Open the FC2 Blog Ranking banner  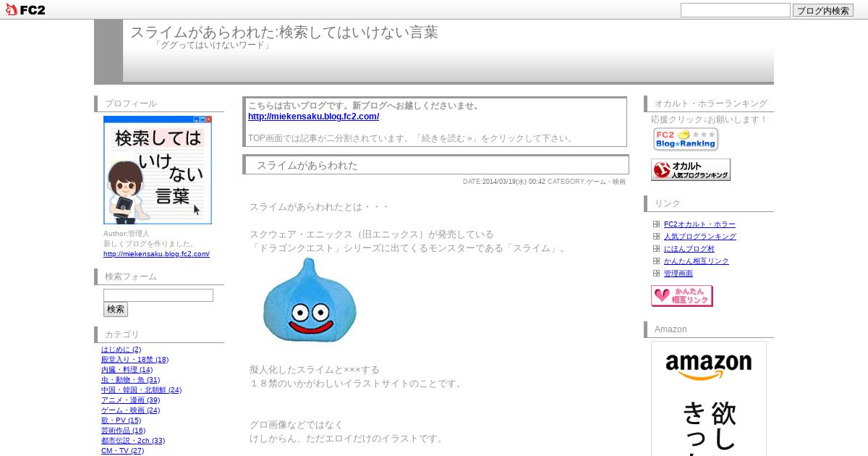pyautogui.click(x=685, y=139)
